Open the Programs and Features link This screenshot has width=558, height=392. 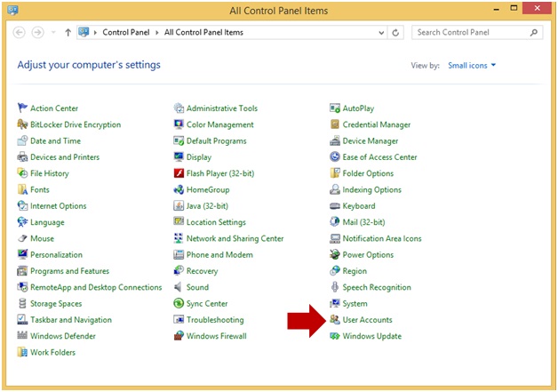click(69, 271)
